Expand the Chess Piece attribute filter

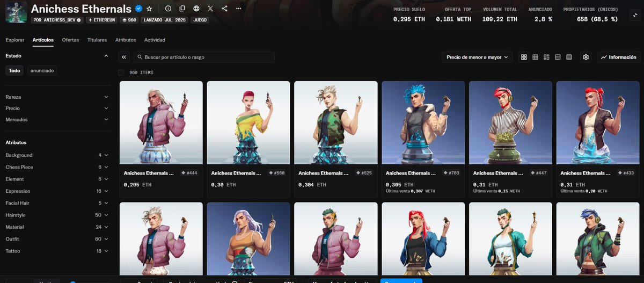[x=57, y=167]
